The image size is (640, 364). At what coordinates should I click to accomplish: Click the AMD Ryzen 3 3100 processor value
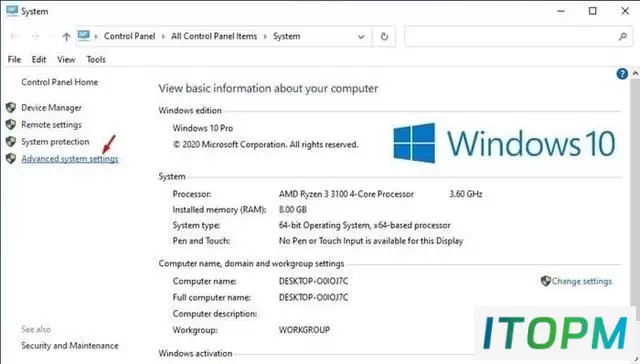(346, 194)
